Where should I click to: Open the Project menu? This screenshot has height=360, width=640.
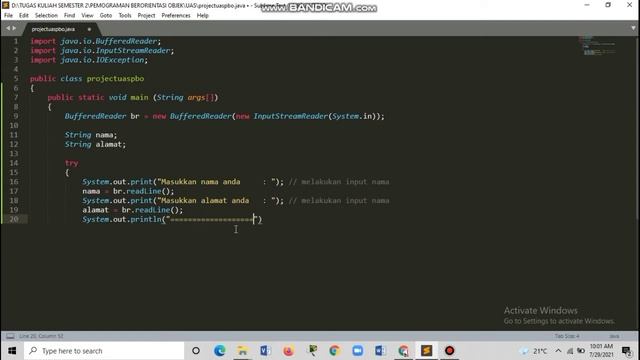tap(146, 16)
